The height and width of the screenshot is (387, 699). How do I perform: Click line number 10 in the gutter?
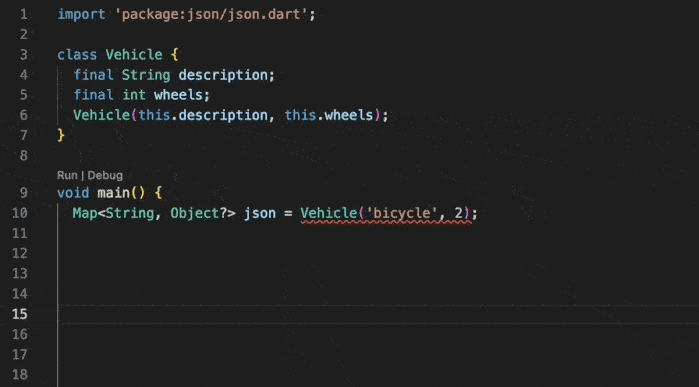pyautogui.click(x=20, y=213)
